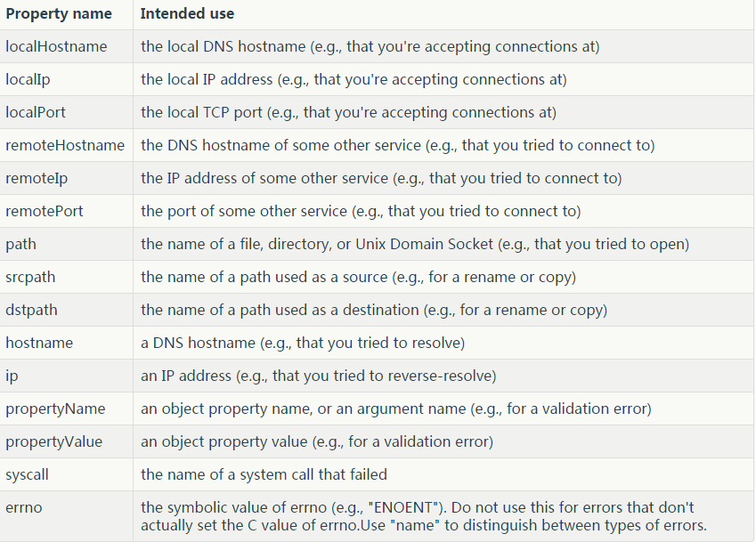This screenshot has width=756, height=542.
Task: Click the hostname property name
Action: pos(39,343)
